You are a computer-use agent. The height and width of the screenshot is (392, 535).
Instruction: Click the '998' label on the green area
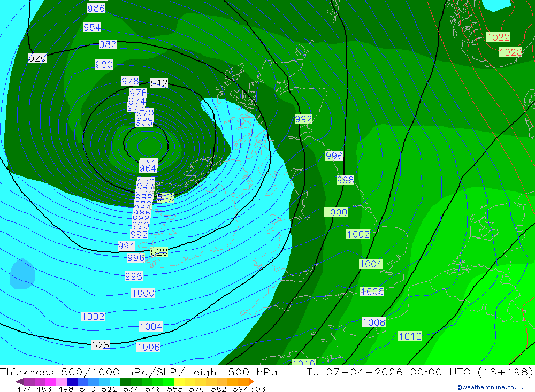[x=345, y=180]
